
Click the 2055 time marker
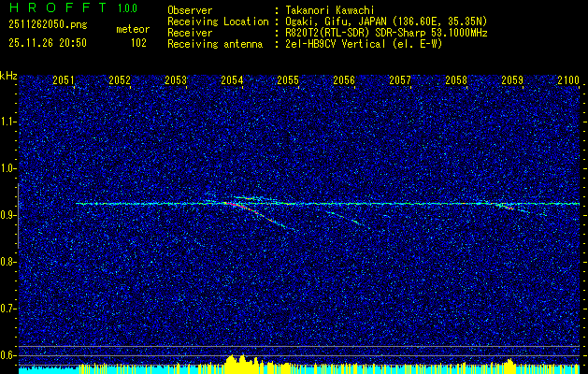pos(288,80)
